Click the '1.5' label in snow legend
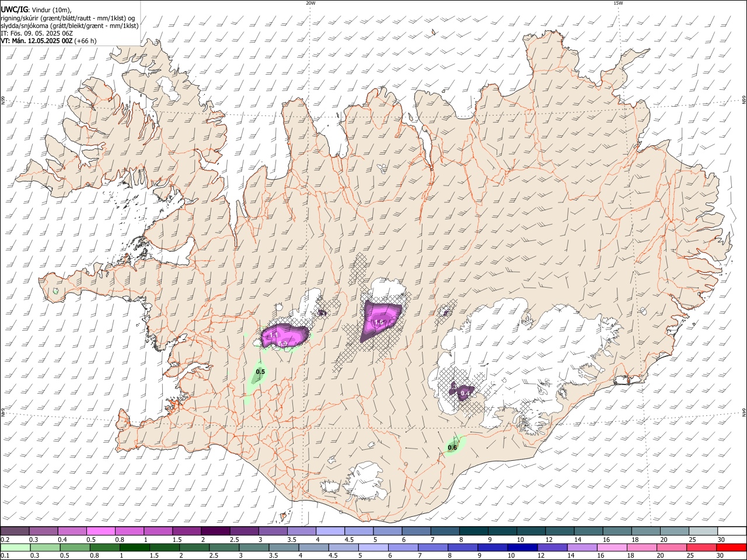The width and height of the screenshot is (747, 560). click(x=177, y=540)
